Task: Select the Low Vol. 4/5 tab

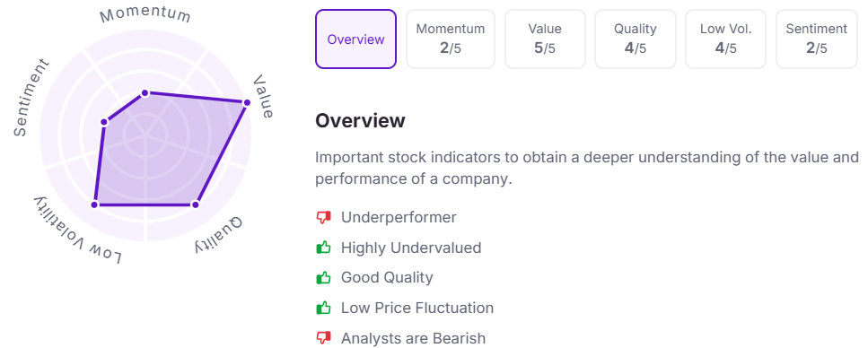Action: pyautogui.click(x=726, y=39)
